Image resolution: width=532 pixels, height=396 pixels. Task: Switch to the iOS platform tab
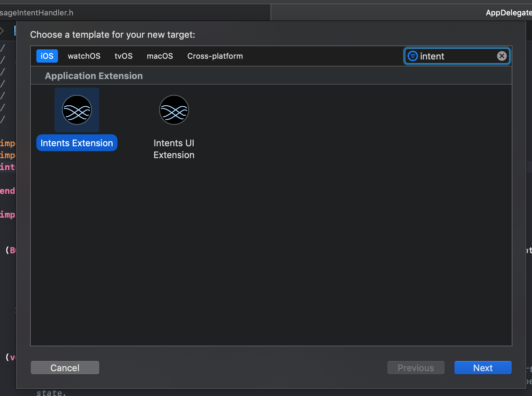coord(47,56)
